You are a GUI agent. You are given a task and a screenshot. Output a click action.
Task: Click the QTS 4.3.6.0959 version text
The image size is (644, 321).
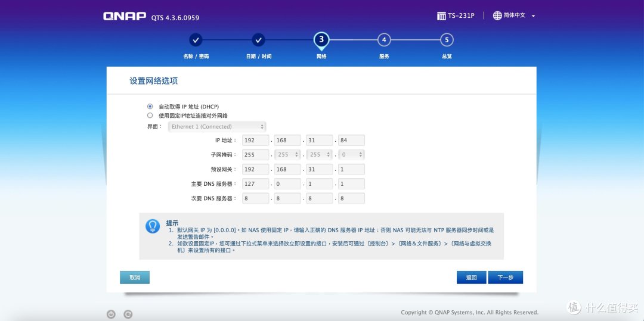tap(175, 18)
